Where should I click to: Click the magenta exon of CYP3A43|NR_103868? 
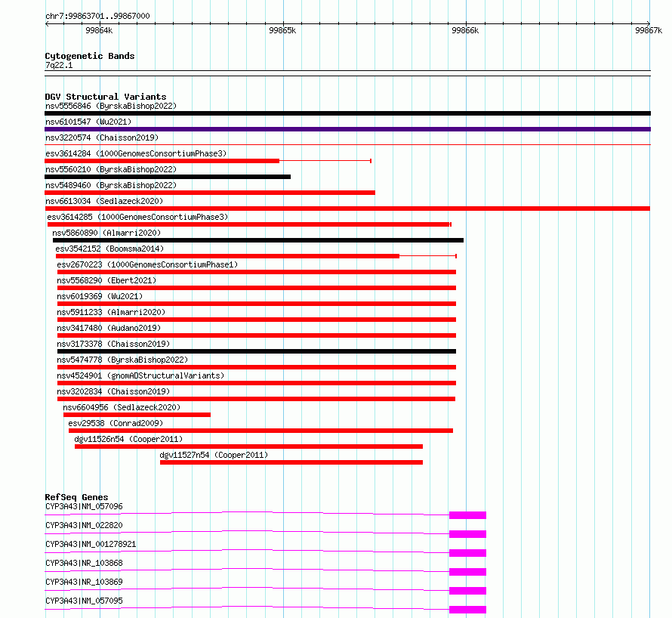pos(467,572)
